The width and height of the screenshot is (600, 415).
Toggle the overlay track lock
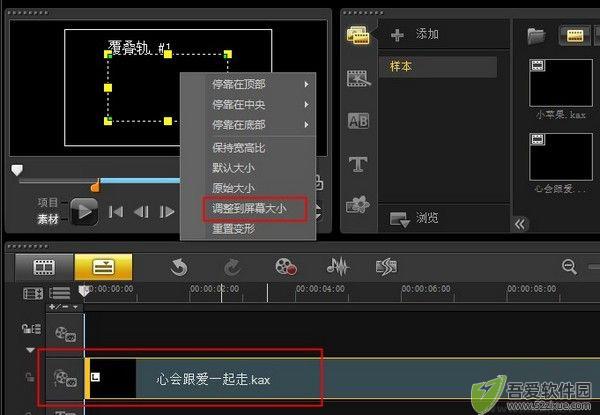tap(30, 377)
